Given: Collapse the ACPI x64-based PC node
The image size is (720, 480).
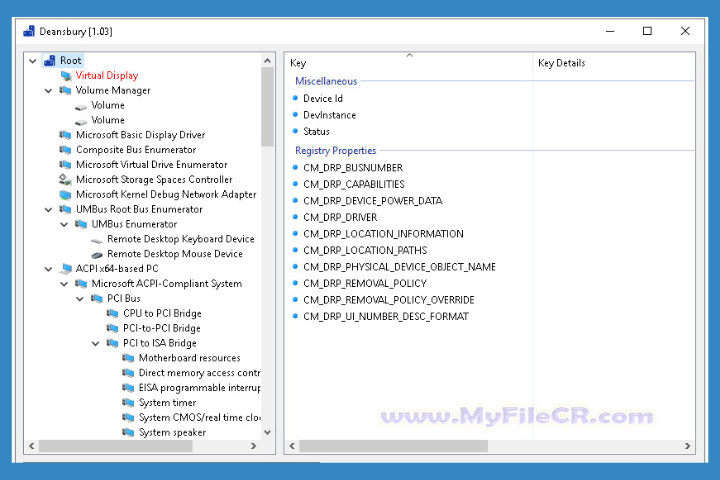Looking at the screenshot, I should click(x=48, y=269).
